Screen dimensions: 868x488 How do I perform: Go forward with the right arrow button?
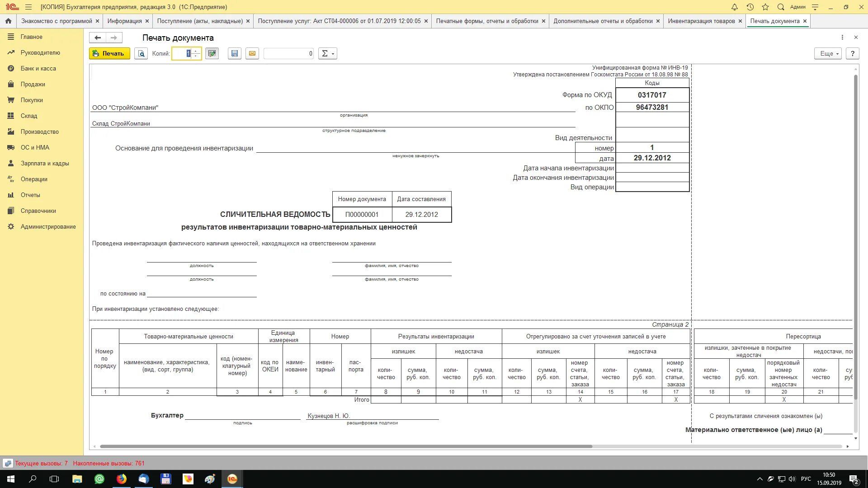pos(114,38)
